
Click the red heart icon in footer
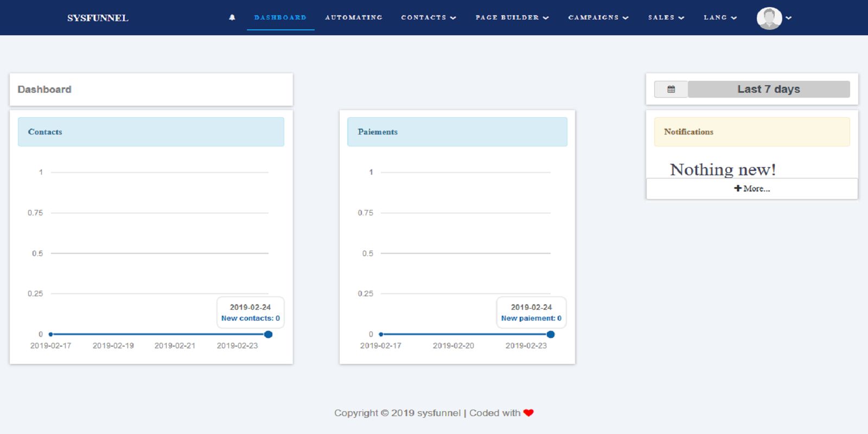click(528, 413)
